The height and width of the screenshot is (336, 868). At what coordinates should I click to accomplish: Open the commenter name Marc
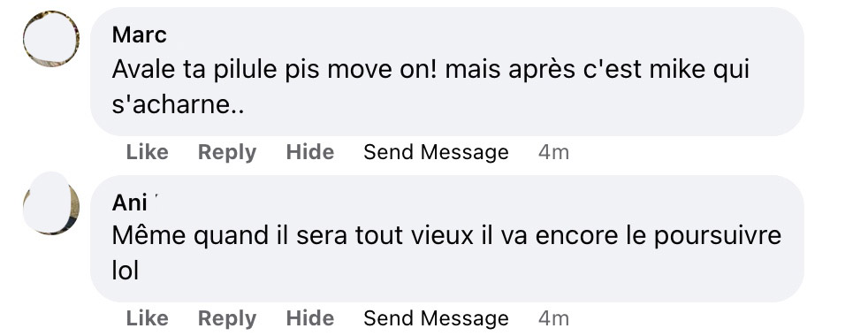point(139,34)
